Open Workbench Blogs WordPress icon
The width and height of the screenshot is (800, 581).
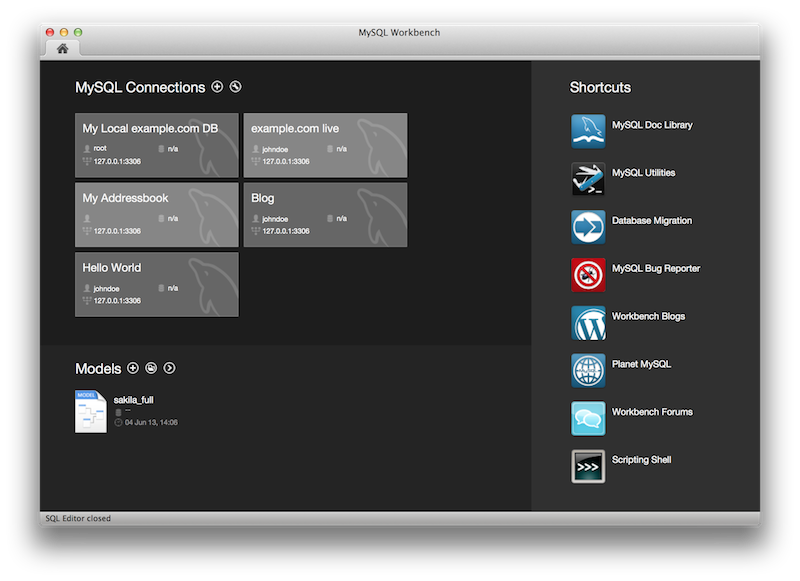tap(588, 323)
